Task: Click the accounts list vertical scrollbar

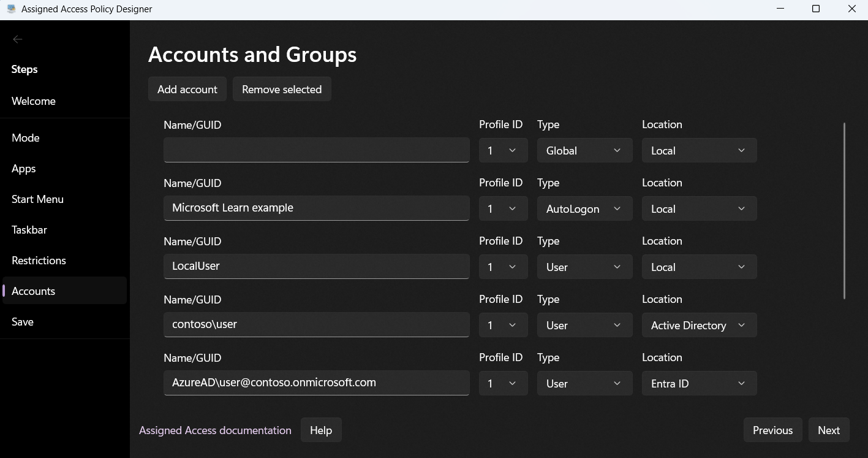Action: pyautogui.click(x=845, y=211)
